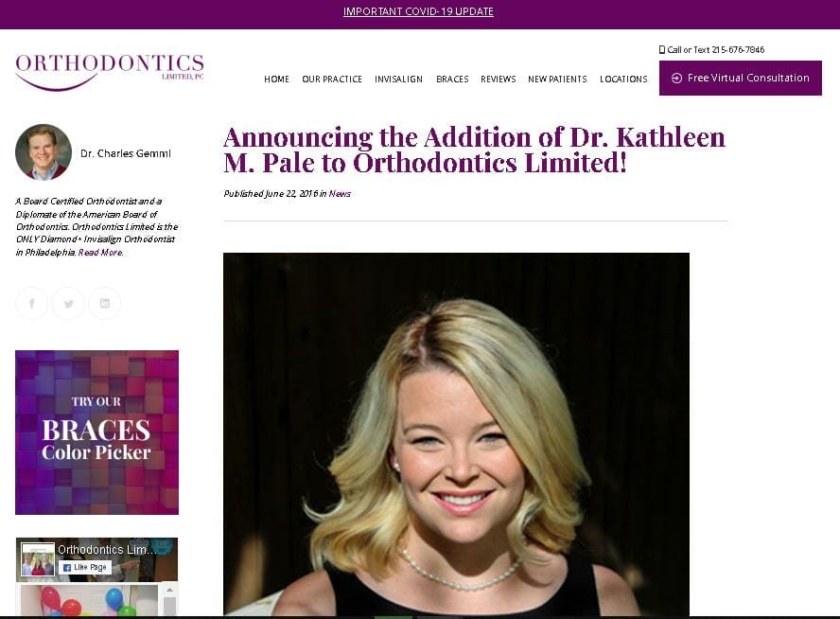Open the Braces navigation item
This screenshot has height=619, width=840.
pyautogui.click(x=452, y=80)
